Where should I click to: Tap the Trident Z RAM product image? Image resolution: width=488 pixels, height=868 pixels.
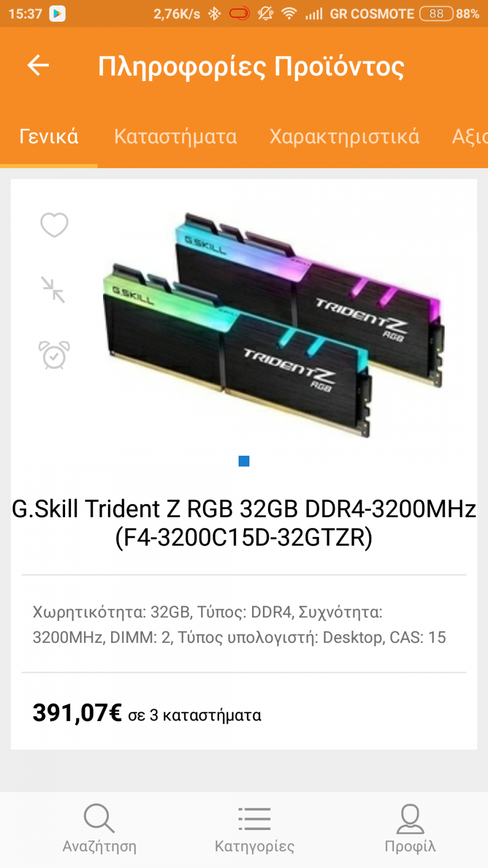tap(274, 324)
